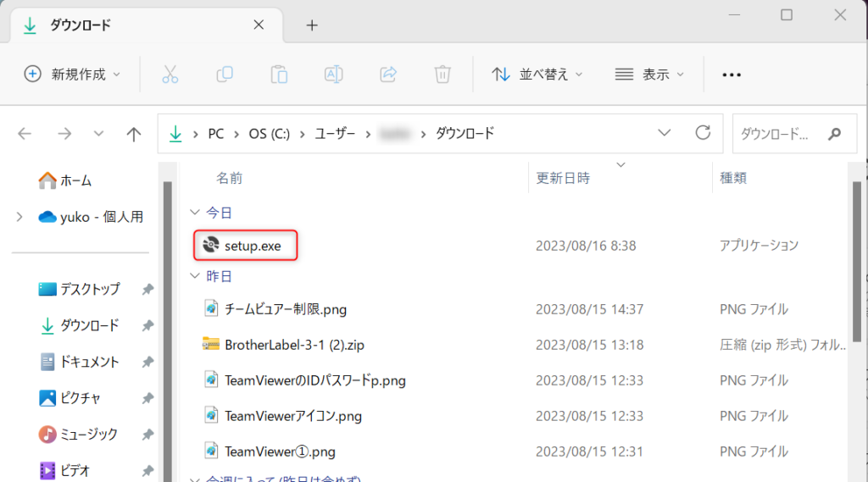
Task: Collapse the 今日 group
Action: [x=194, y=213]
